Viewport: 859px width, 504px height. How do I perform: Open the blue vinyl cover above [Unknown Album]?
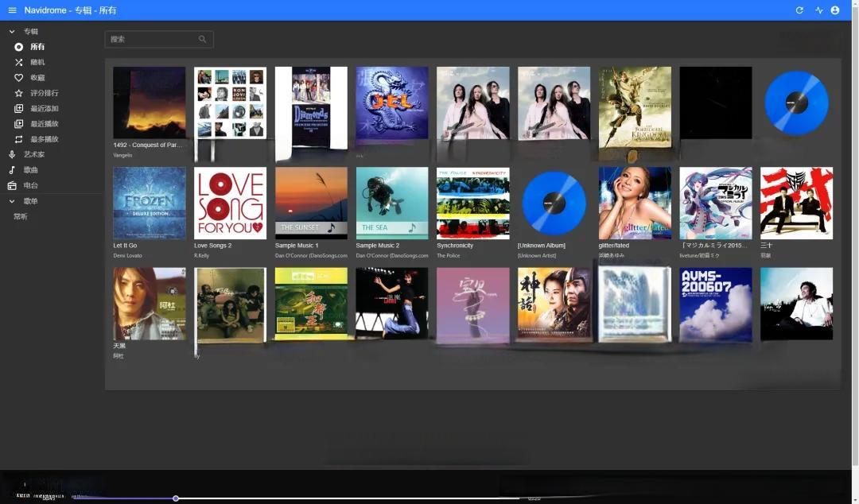coord(554,204)
